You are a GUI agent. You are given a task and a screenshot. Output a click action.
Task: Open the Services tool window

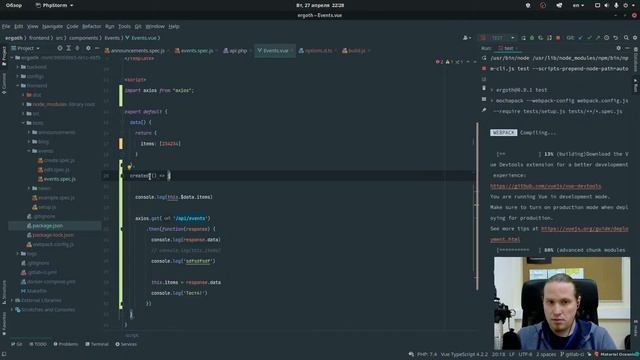tap(126, 344)
